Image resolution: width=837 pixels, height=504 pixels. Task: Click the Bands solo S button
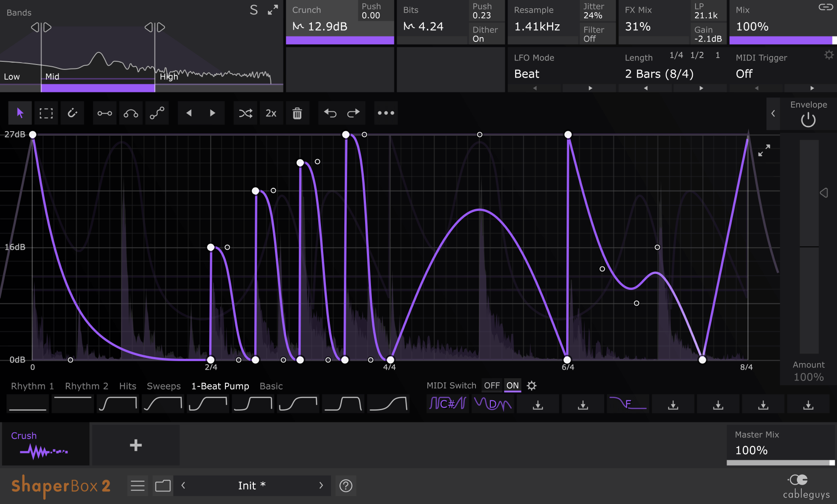tap(254, 10)
